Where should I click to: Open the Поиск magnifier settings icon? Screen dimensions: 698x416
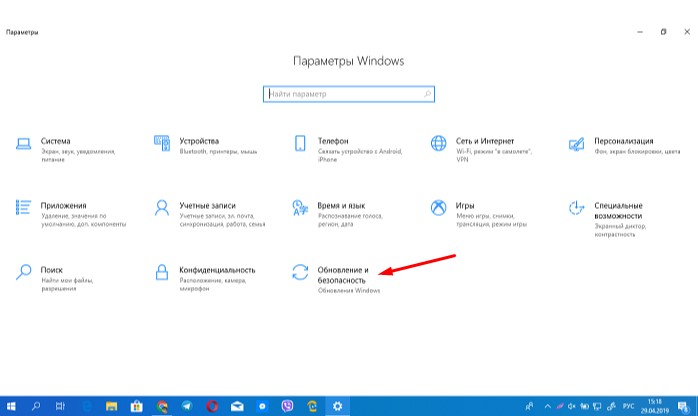click(23, 272)
